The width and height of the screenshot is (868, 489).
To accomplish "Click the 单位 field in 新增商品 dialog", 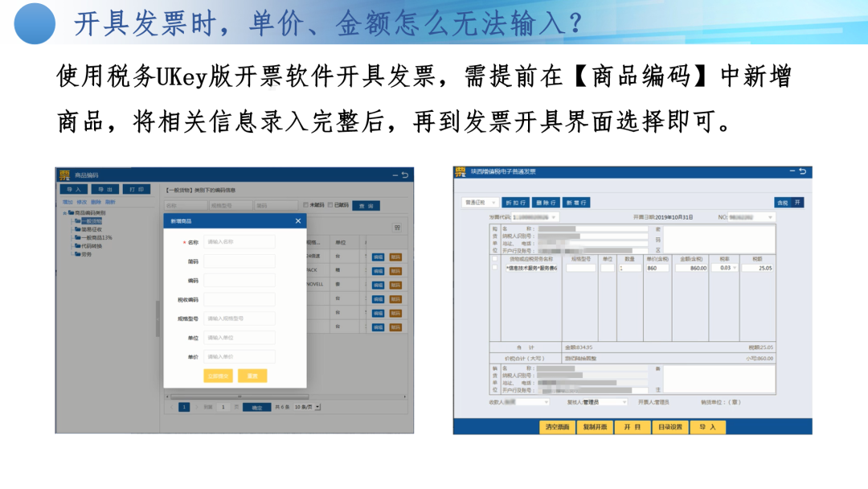I will tap(240, 338).
